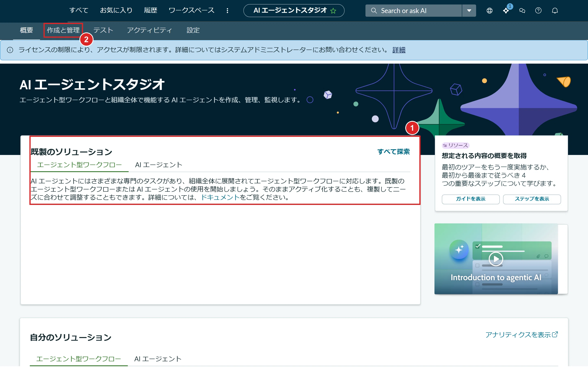This screenshot has width=588, height=367.
Task: Click the ガイドを表示 button
Action: (470, 199)
